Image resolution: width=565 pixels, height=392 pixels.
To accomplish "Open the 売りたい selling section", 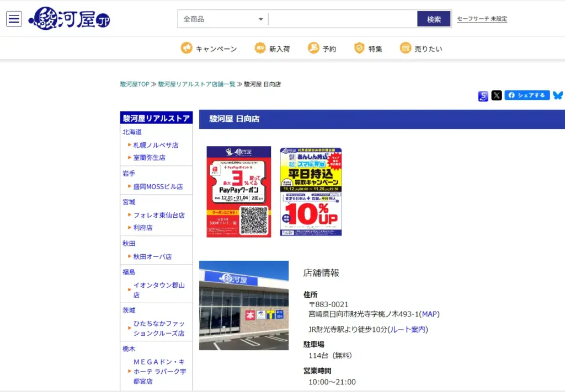I will coord(421,49).
